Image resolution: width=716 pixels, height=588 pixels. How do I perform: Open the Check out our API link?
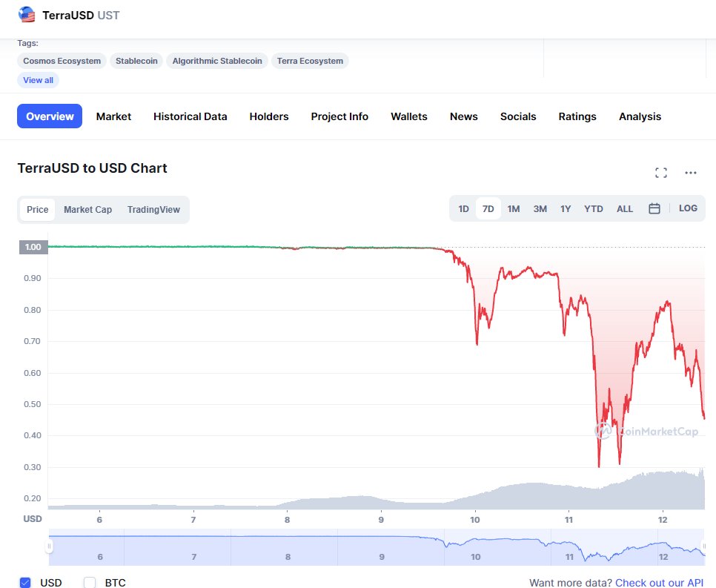659,583
